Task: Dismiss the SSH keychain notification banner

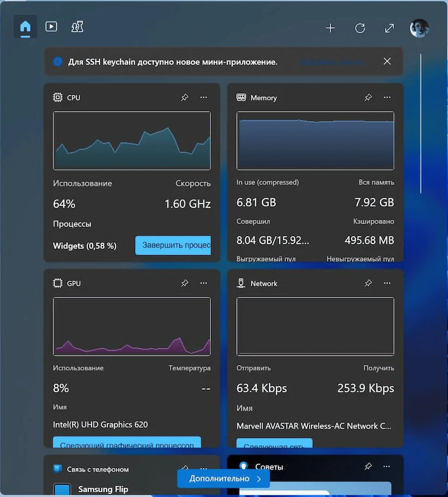Action: pos(387,61)
